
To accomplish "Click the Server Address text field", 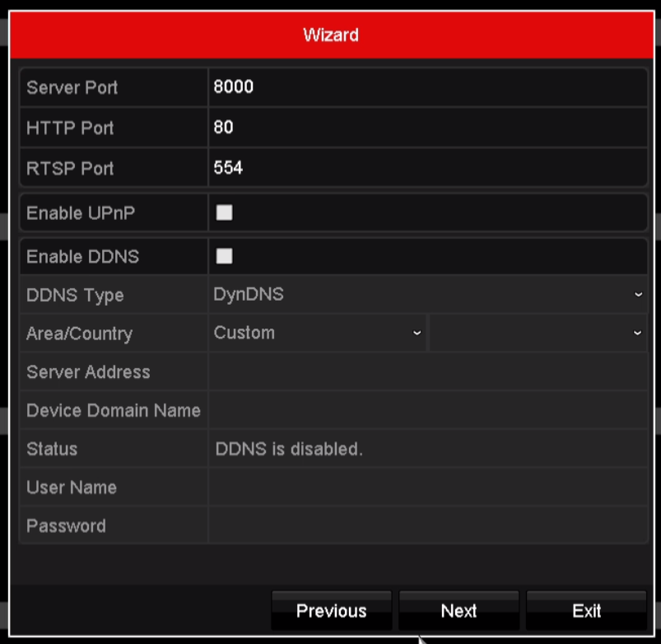I will tap(426, 372).
